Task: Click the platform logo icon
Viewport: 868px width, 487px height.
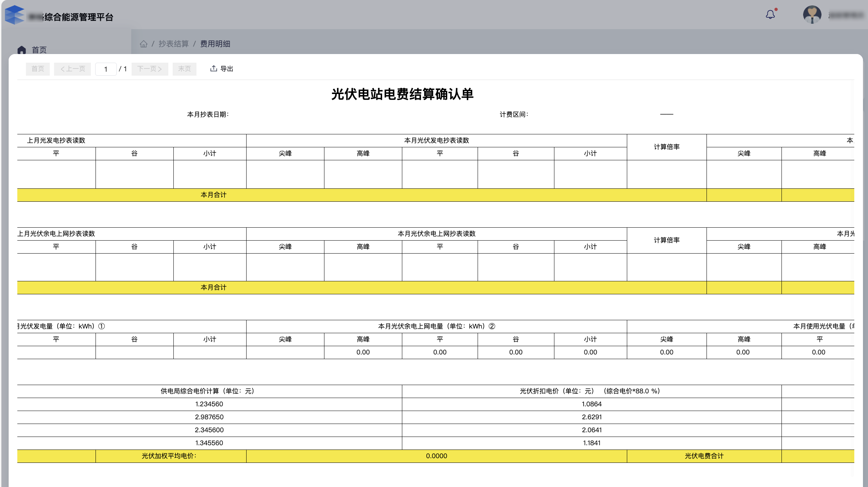Action: click(14, 15)
